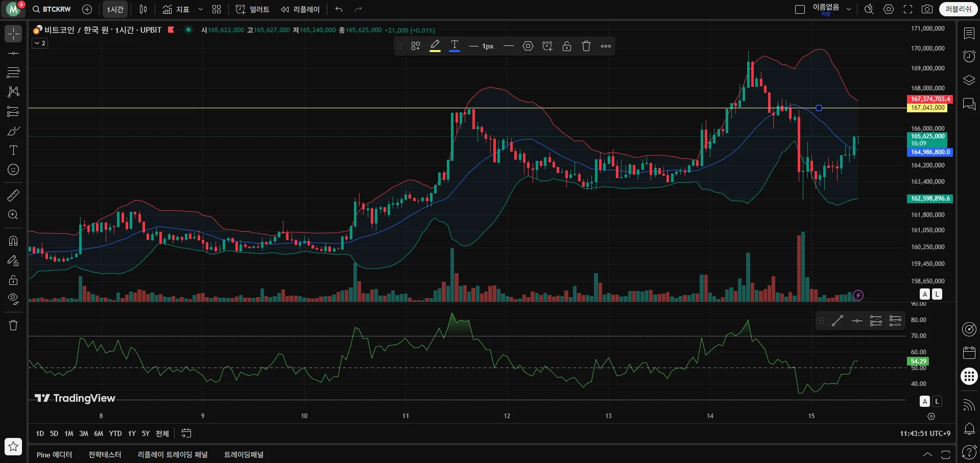The image size is (980, 463).
Task: Open the 전략테스터 tab
Action: click(x=105, y=454)
